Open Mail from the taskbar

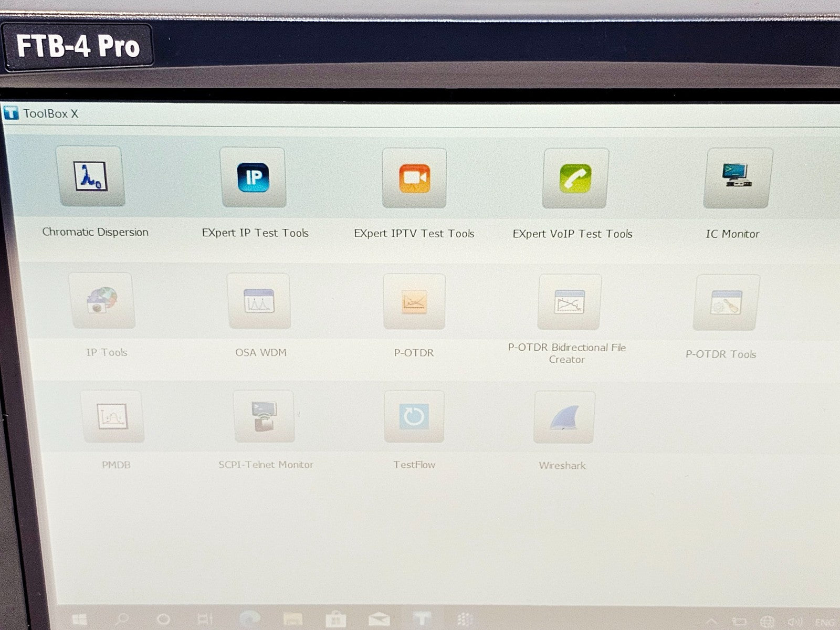379,621
